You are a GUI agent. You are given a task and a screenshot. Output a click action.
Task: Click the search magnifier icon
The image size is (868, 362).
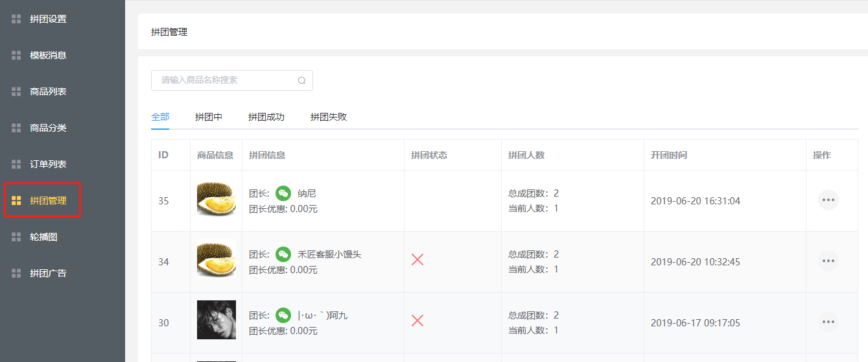301,80
